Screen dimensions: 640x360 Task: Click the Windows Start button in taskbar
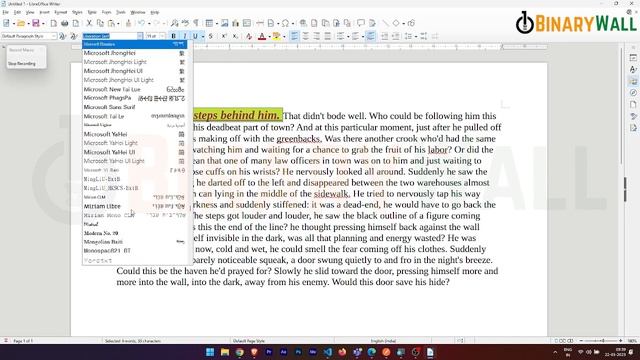tap(210, 352)
